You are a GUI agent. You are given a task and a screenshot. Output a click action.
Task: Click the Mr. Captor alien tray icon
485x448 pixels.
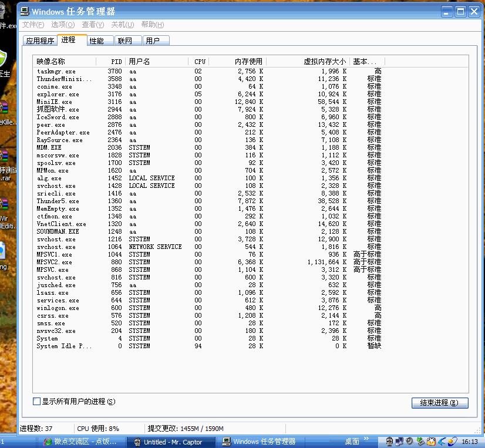point(390,442)
